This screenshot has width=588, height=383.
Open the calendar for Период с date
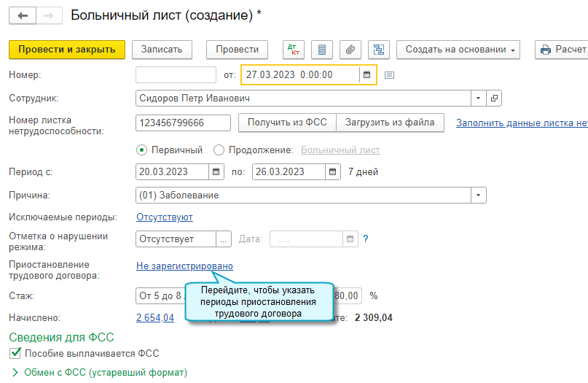click(x=216, y=172)
